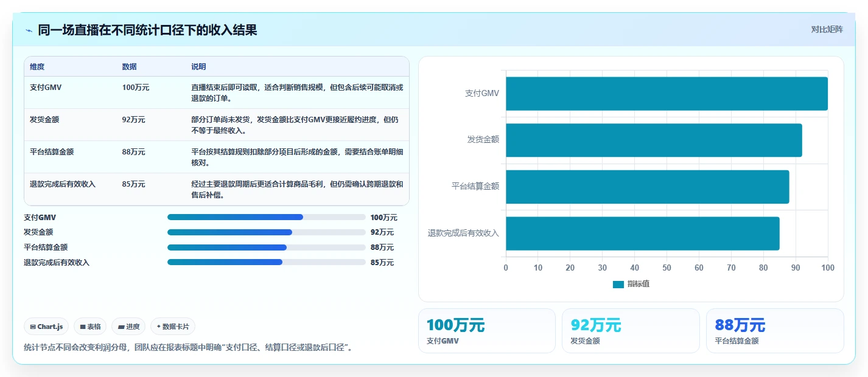868x377 pixels.
Task: Toggle the 指标值 legend color box
Action: pyautogui.click(x=618, y=285)
